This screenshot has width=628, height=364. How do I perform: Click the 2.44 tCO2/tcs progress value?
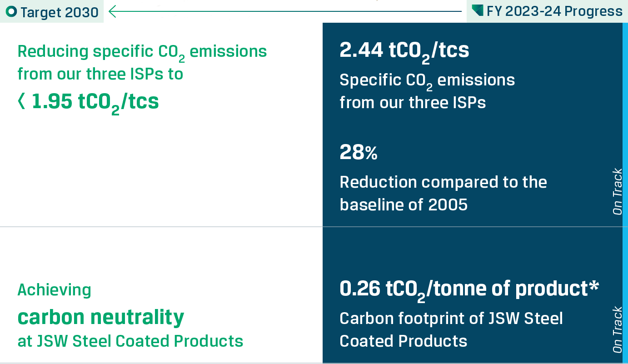404,51
